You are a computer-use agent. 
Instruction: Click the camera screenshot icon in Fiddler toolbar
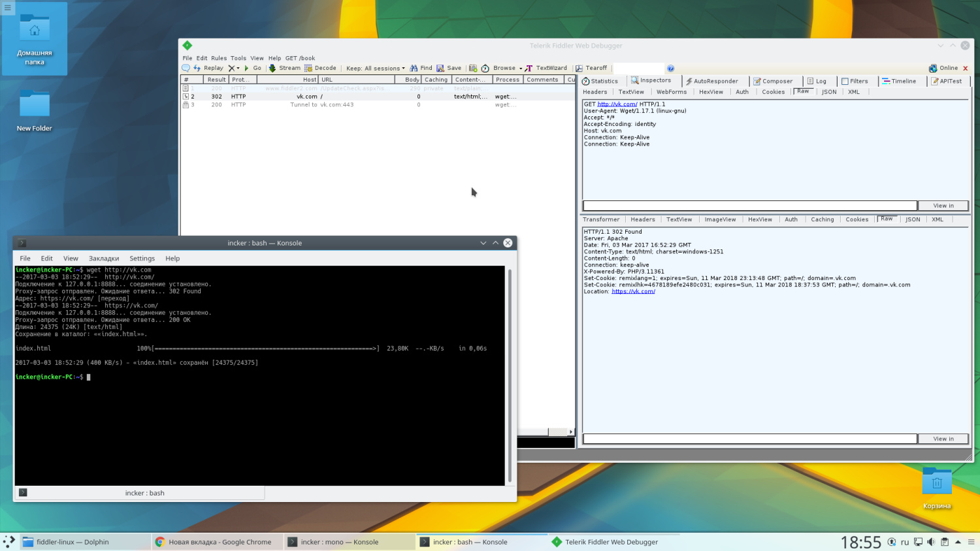[473, 68]
